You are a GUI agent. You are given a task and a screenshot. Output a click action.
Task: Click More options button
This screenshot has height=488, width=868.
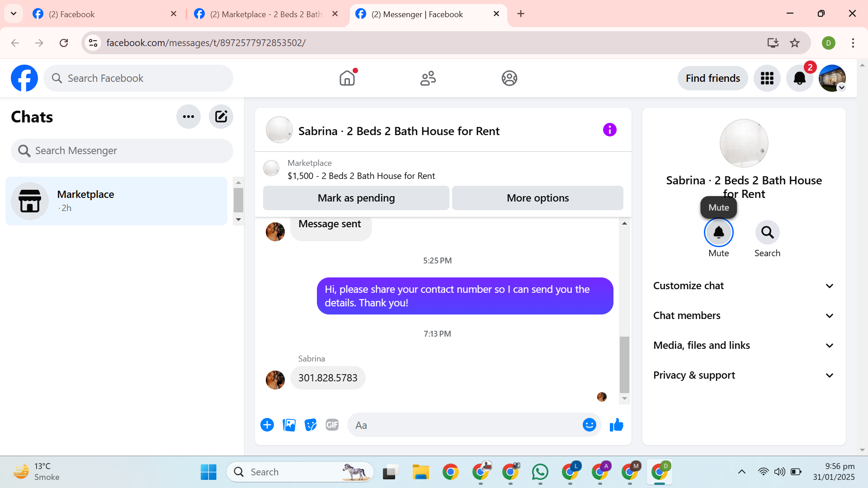(538, 198)
